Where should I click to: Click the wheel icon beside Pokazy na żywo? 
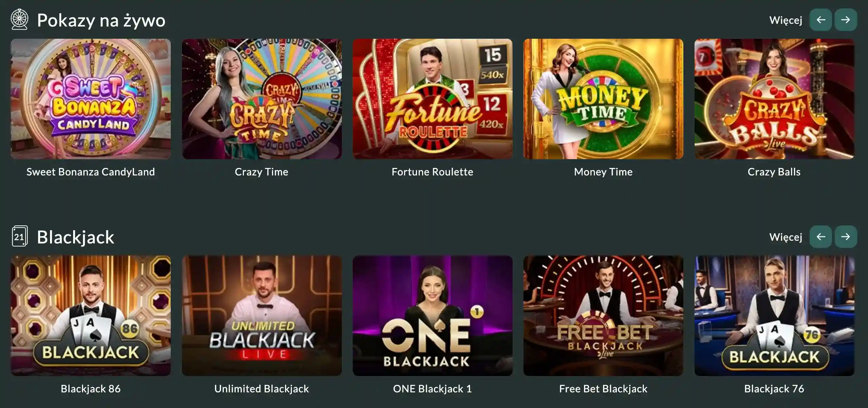19,19
